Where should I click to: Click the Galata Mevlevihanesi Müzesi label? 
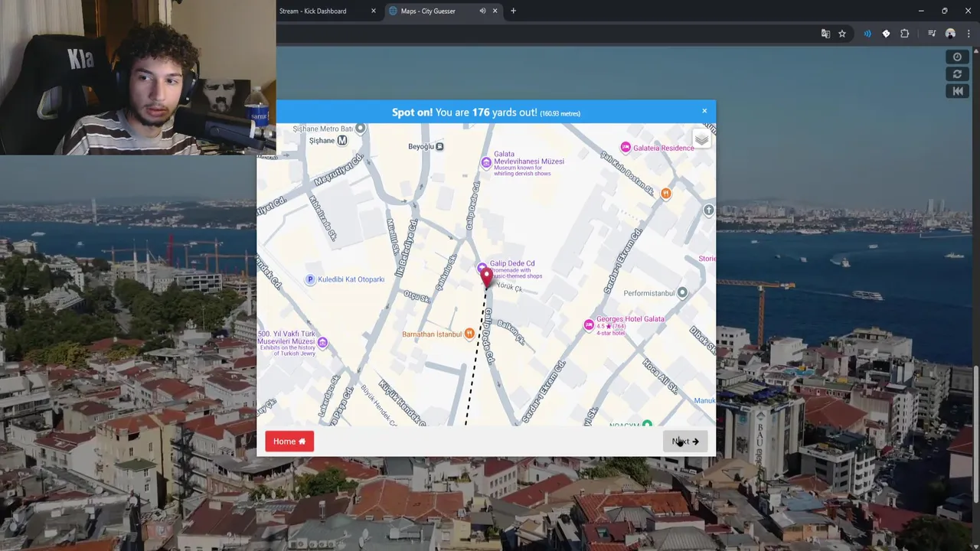529,158
